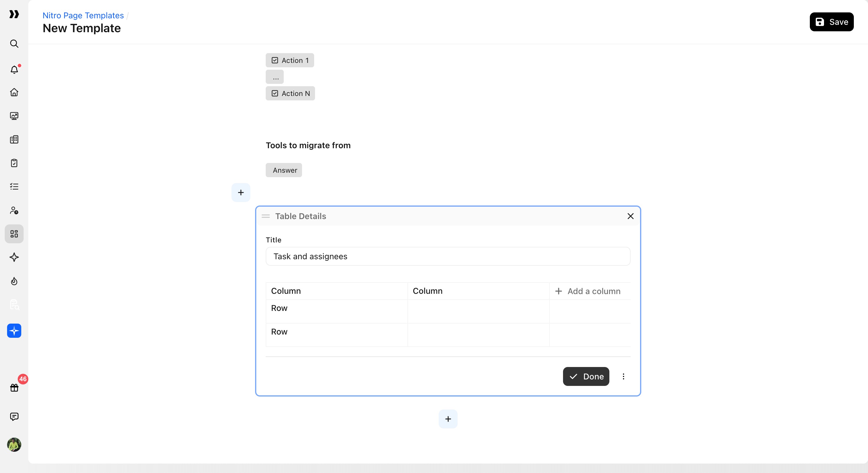Grab the Table Details drag handle
Viewport: 868px width, 473px height.
point(266,216)
